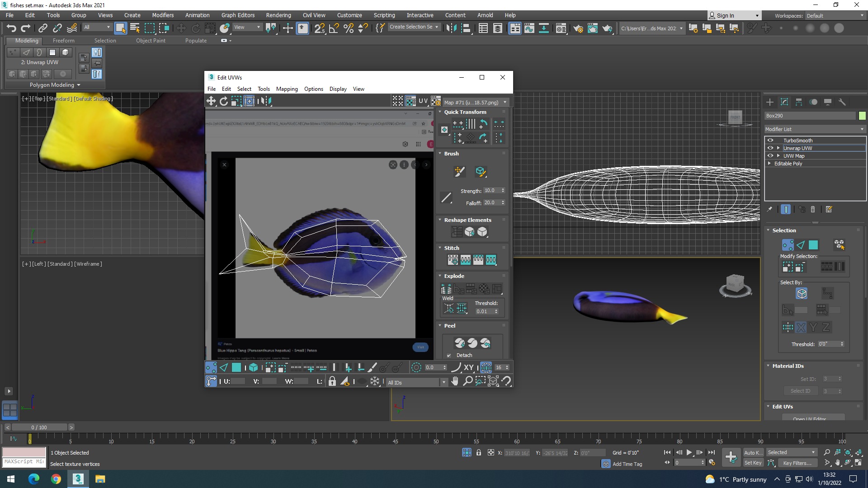Select Vertex sub-object mode in Edit UVWs

click(x=211, y=368)
